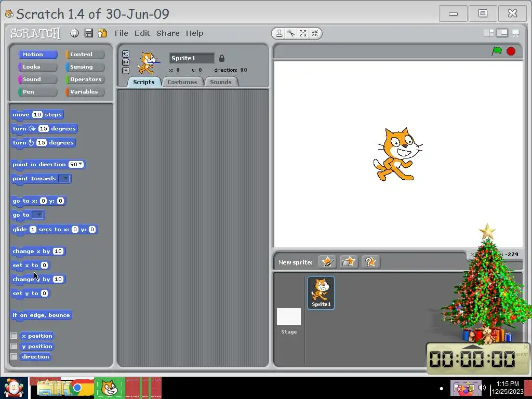The height and width of the screenshot is (399, 532).
Task: Get a surprise sprite
Action: tap(370, 262)
